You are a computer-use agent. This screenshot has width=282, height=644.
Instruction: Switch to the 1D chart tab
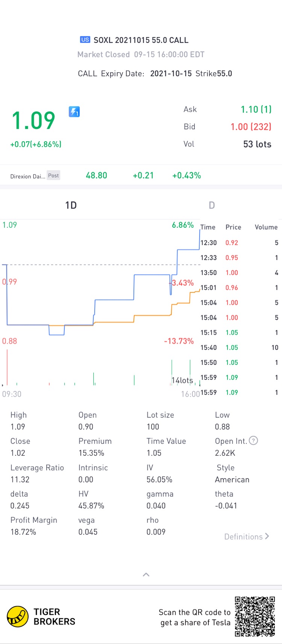pyautogui.click(x=71, y=205)
